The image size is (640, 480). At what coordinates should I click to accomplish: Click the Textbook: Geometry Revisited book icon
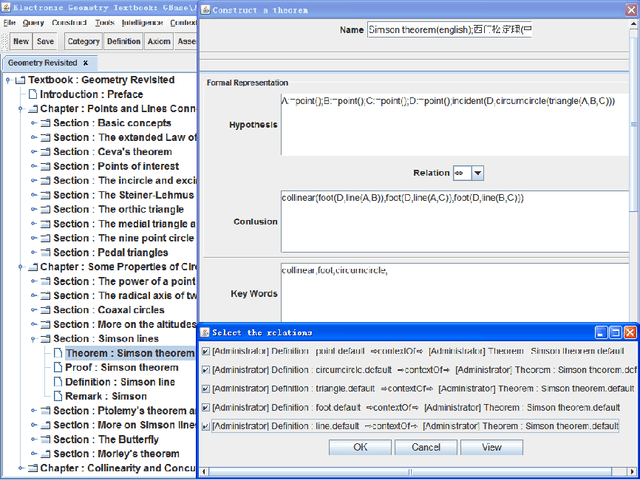point(20,80)
